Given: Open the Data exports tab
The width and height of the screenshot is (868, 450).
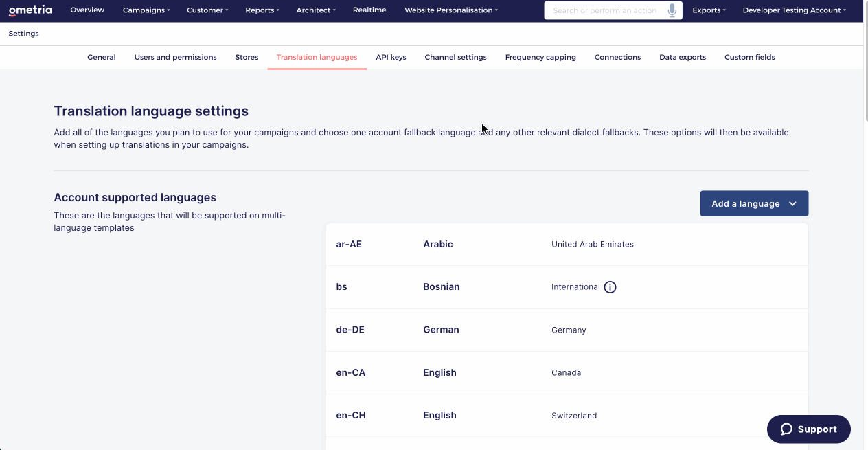Looking at the screenshot, I should (x=683, y=58).
